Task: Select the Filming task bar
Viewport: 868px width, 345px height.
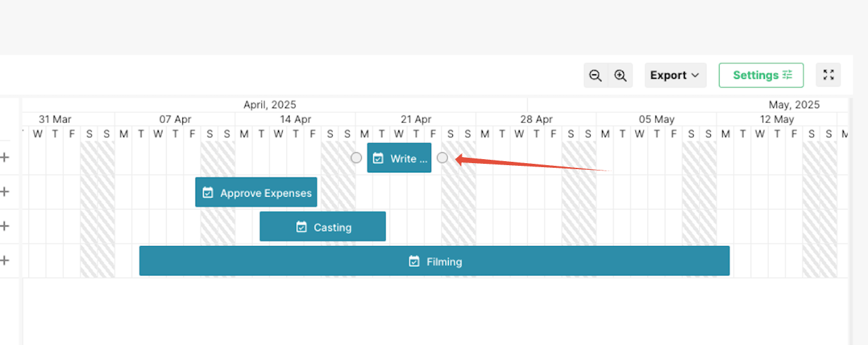Action: click(x=434, y=261)
